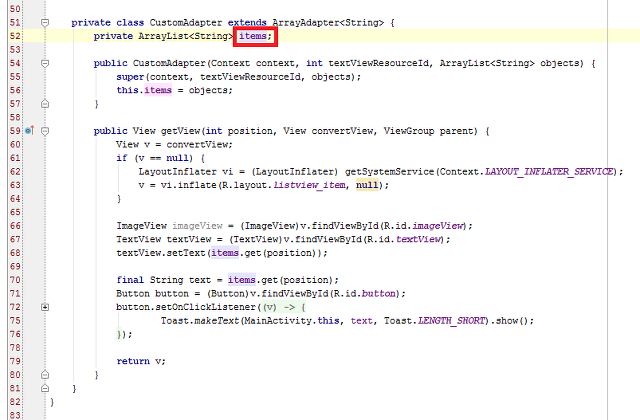The width and height of the screenshot is (640, 420).
Task: Expand the folded lambda at line 72
Action: tap(45, 307)
